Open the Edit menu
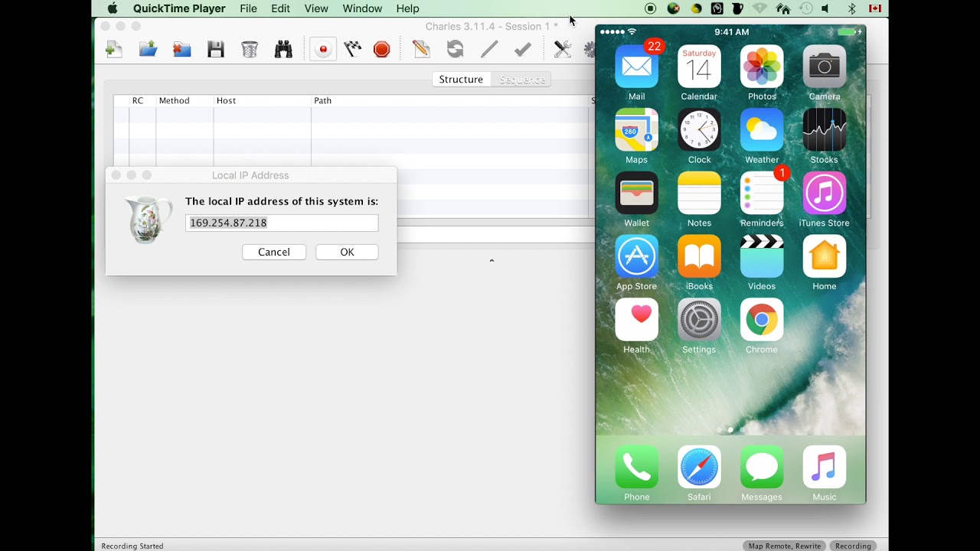 281,8
